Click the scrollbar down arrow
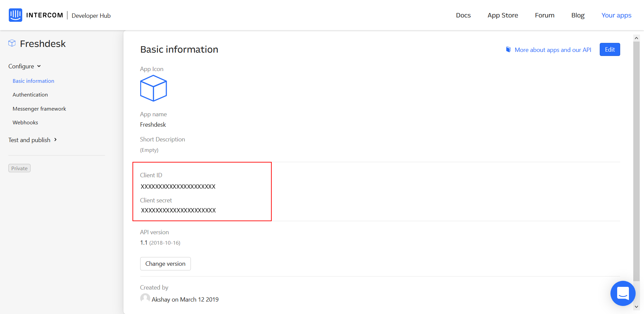644x314 pixels. tap(636, 307)
